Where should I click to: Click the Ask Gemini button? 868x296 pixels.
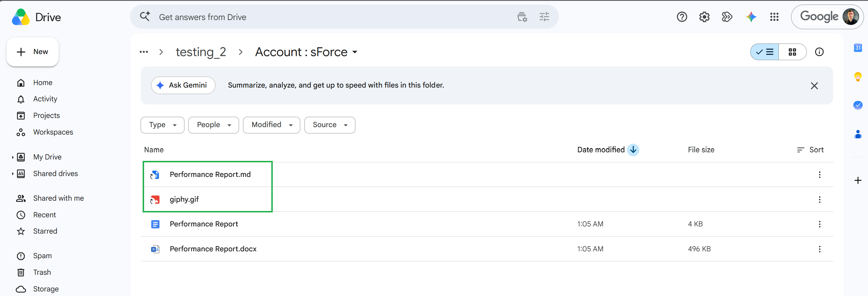point(183,85)
